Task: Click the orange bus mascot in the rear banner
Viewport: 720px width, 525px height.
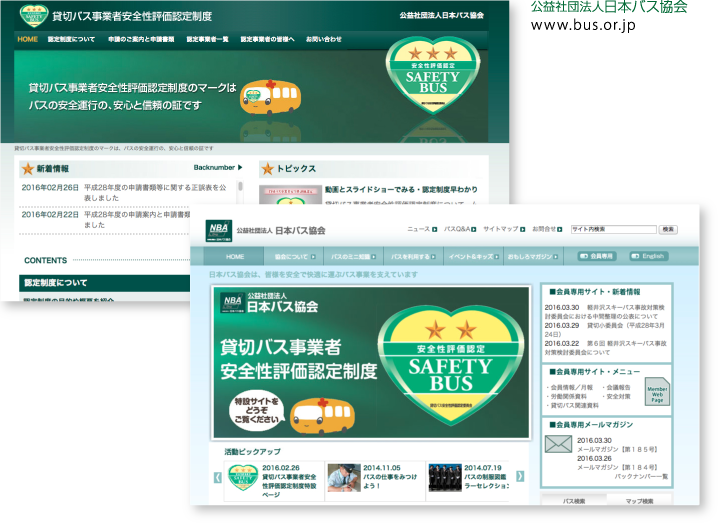Action: (x=270, y=96)
